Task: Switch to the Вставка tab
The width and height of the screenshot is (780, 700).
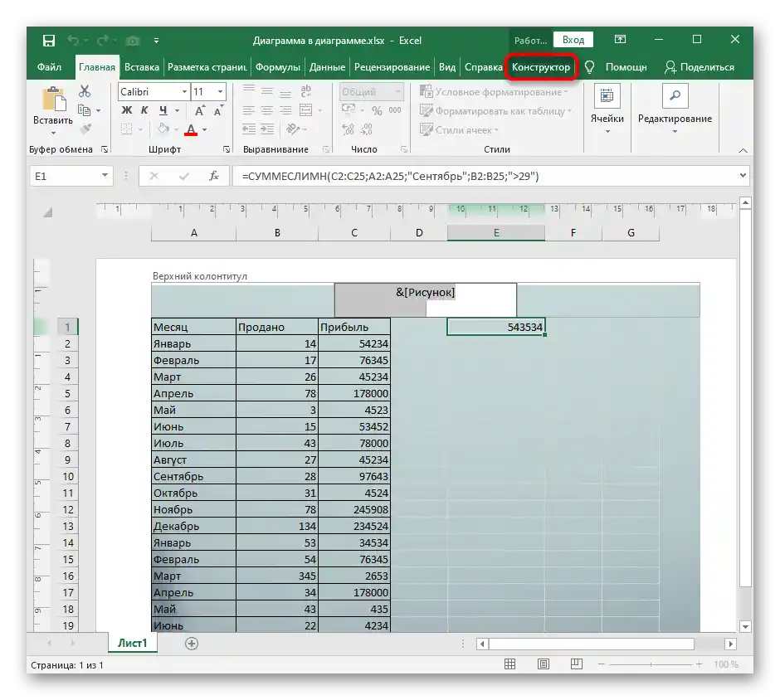Action: (x=142, y=67)
